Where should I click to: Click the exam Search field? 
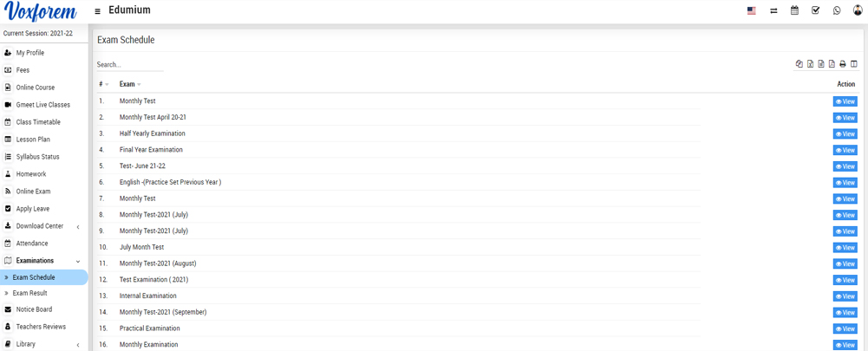(129, 65)
